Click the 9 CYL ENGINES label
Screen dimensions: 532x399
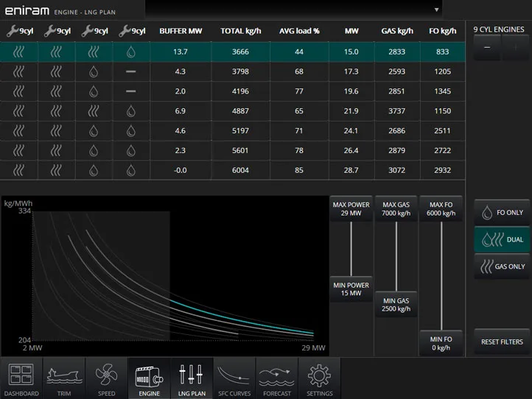pyautogui.click(x=499, y=29)
